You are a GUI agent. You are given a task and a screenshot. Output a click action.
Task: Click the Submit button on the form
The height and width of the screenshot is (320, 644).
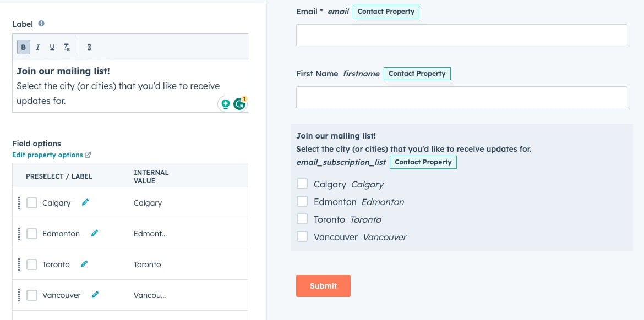323,285
